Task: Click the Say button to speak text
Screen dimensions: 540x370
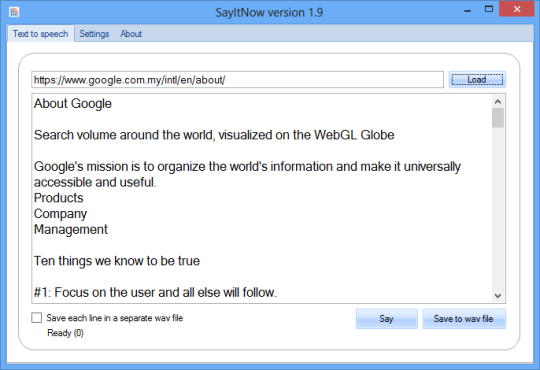Action: (386, 319)
